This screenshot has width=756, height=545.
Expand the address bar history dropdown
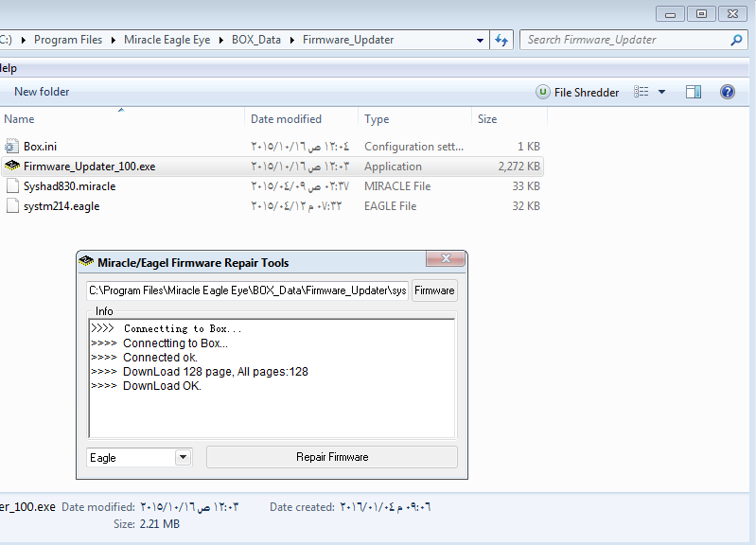pyautogui.click(x=480, y=40)
